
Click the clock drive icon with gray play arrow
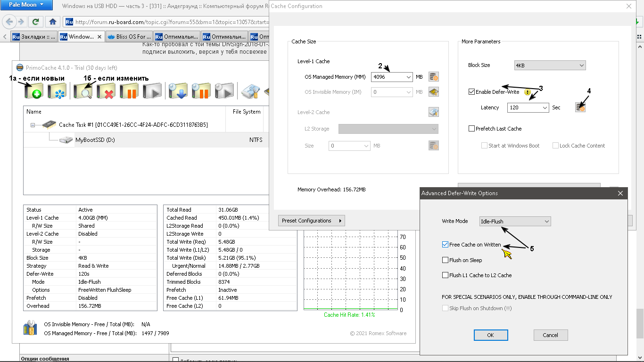[x=224, y=90]
